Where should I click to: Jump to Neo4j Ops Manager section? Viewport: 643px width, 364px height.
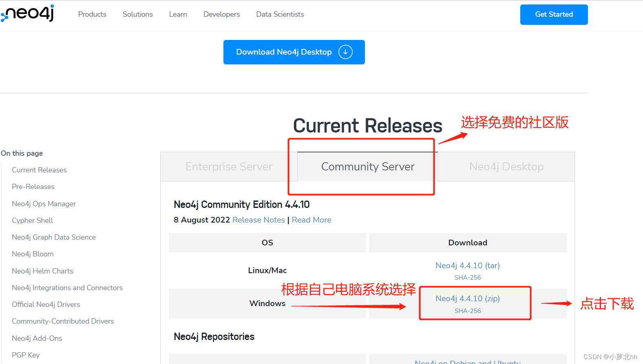click(x=44, y=204)
